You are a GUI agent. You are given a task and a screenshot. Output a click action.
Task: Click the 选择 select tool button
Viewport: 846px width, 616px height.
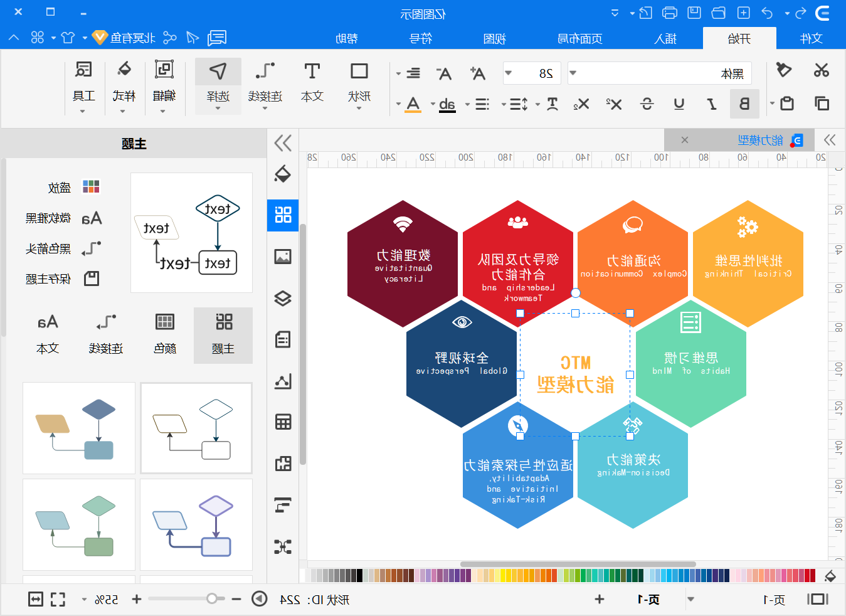tap(218, 86)
